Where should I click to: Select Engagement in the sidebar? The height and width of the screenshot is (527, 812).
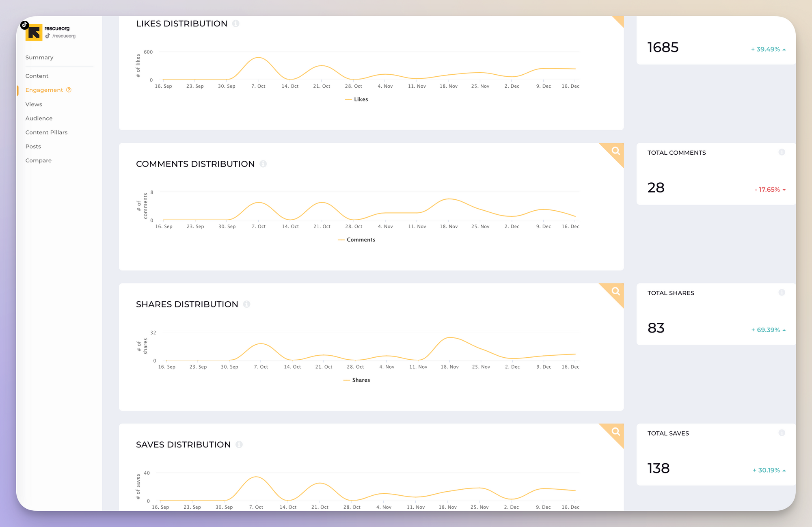tap(44, 90)
